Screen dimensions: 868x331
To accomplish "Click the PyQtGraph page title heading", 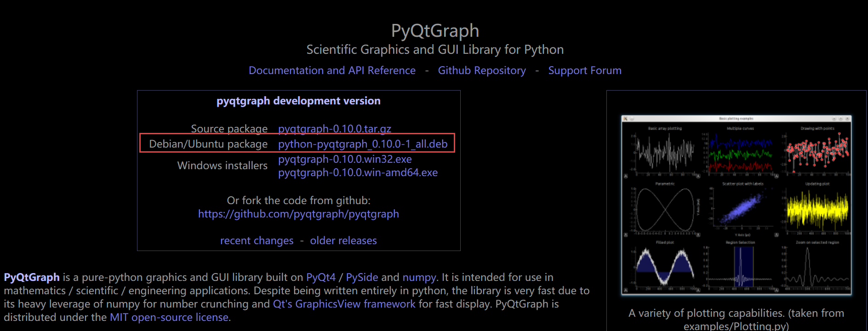I will pyautogui.click(x=435, y=31).
